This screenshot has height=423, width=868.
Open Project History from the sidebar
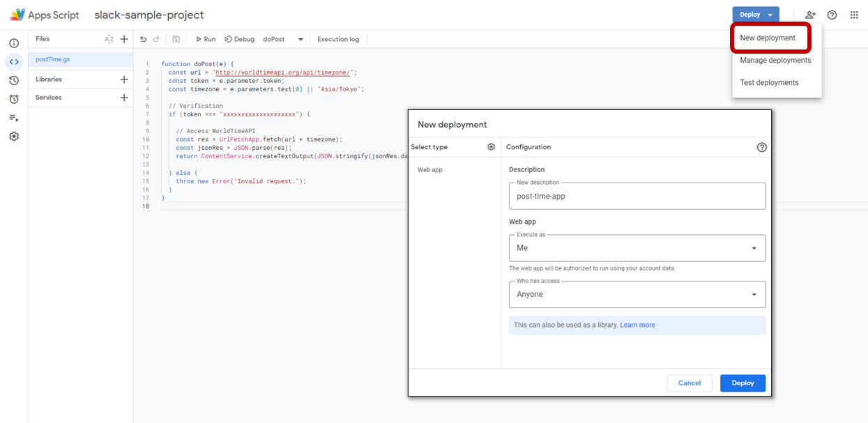coord(14,80)
